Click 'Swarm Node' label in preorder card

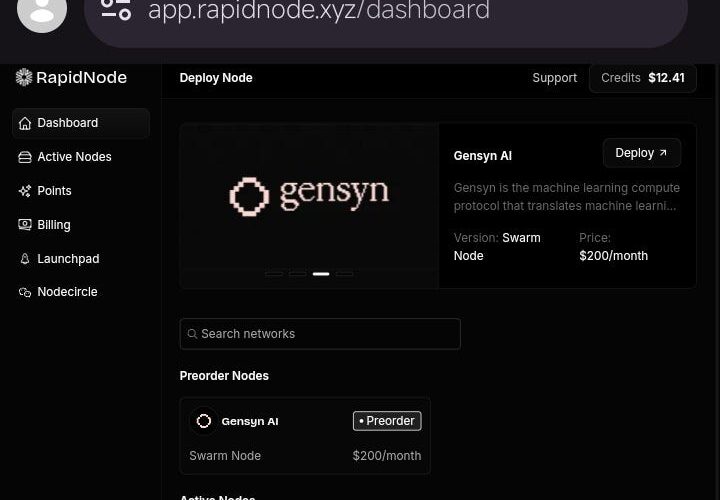pos(225,456)
